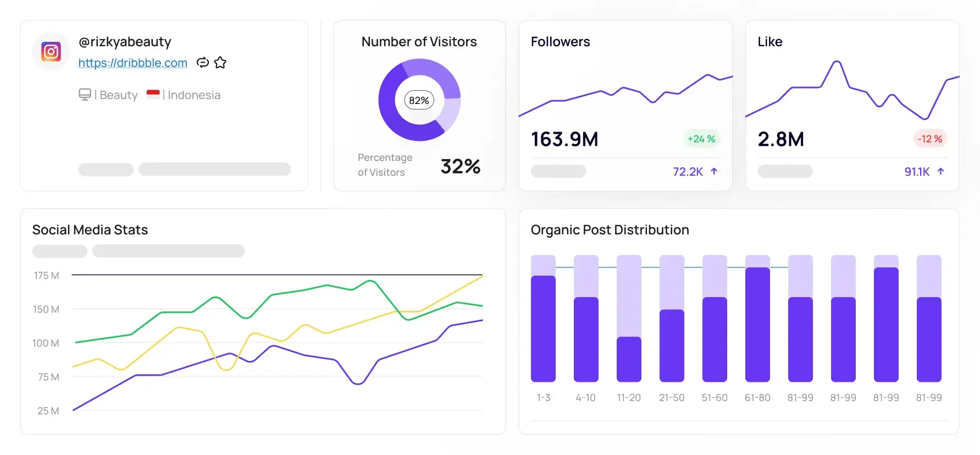Click the up arrow beside 72.2K
This screenshot has height=455, width=980.
pyautogui.click(x=714, y=172)
